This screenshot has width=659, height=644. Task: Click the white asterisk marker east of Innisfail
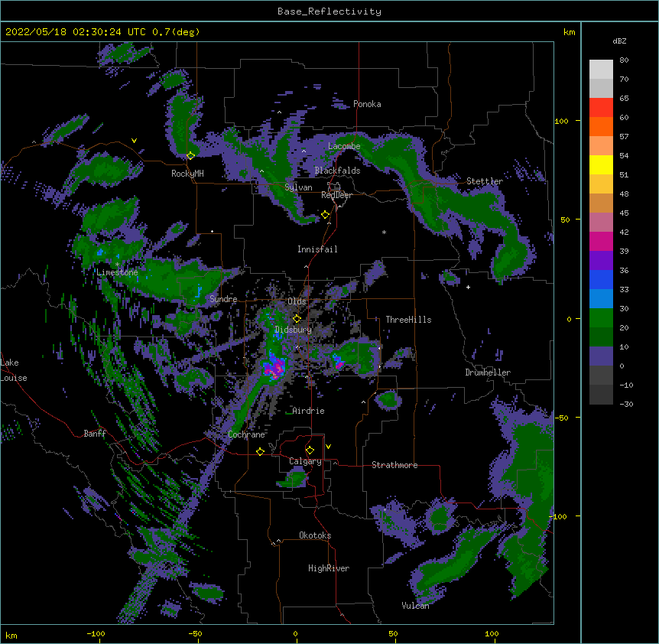(x=384, y=232)
